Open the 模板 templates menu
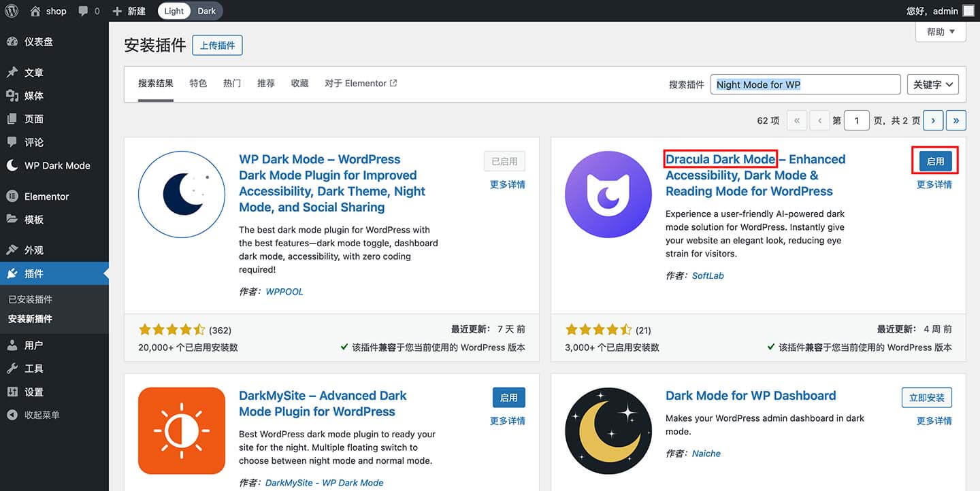This screenshot has width=980, height=491. 54,220
